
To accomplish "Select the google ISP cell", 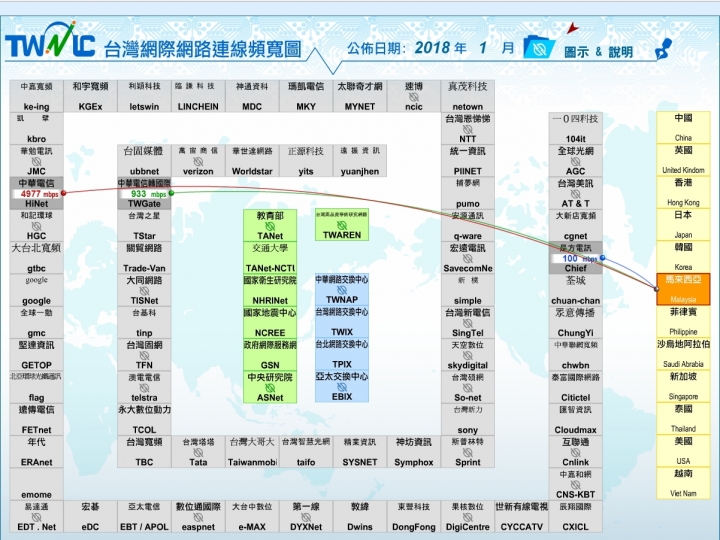I will [x=36, y=291].
